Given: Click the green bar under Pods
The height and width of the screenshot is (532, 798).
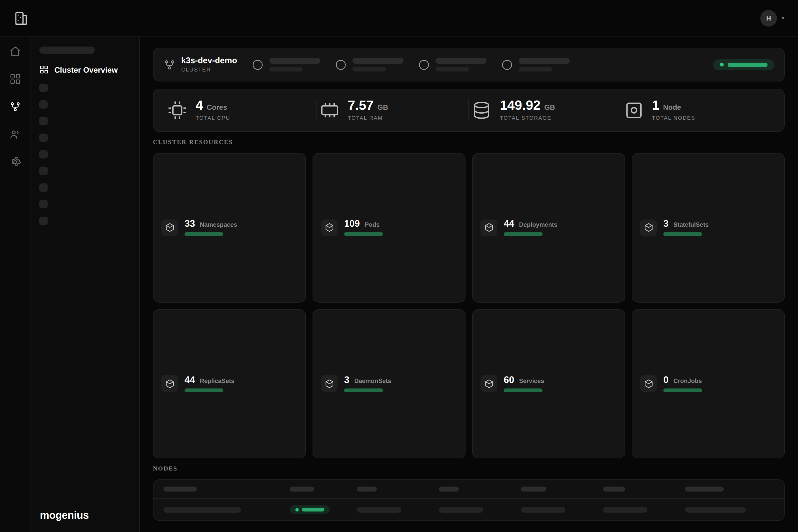Looking at the screenshot, I should (x=363, y=234).
